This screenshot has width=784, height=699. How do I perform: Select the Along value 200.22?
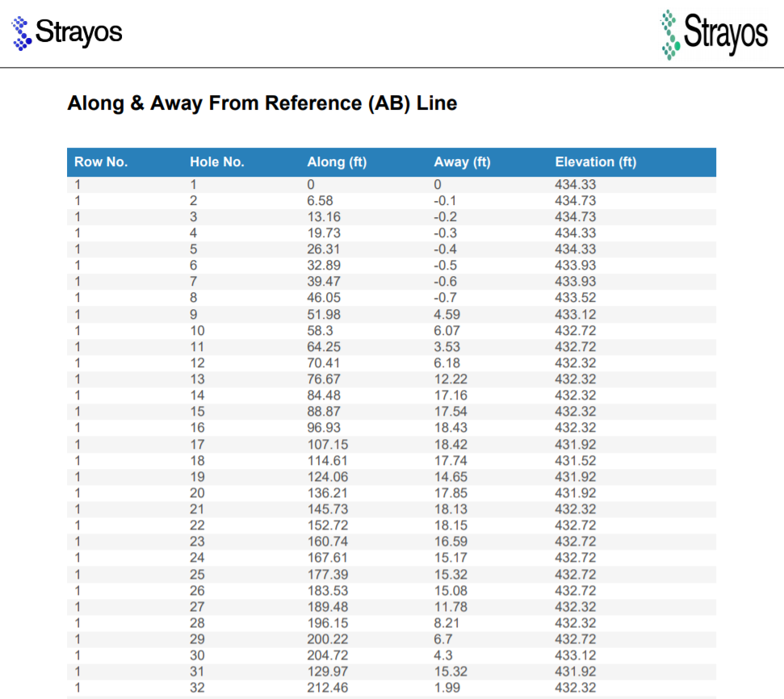point(328,639)
